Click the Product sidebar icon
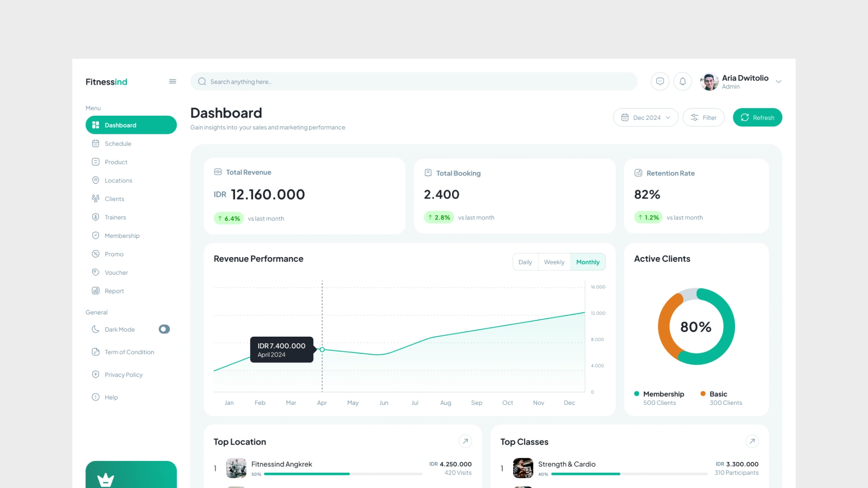The width and height of the screenshot is (868, 488). point(95,162)
